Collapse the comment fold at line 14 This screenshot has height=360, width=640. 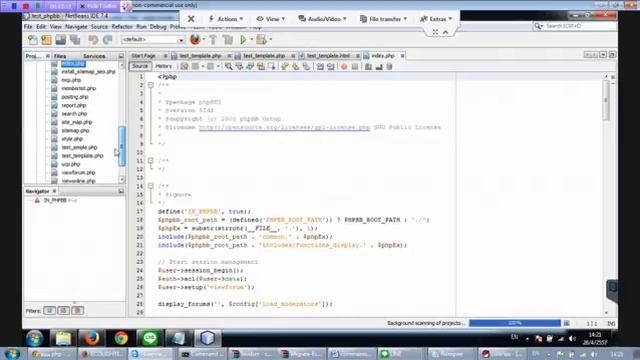tap(151, 186)
